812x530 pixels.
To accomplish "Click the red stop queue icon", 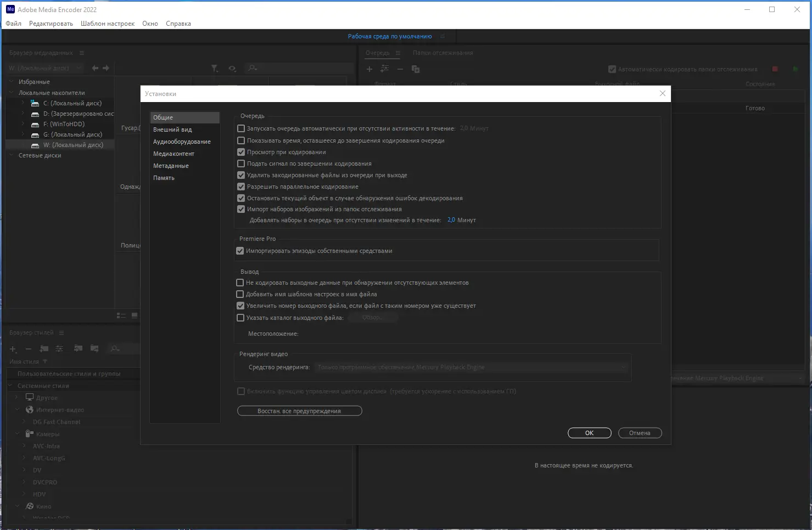I will pyautogui.click(x=775, y=69).
